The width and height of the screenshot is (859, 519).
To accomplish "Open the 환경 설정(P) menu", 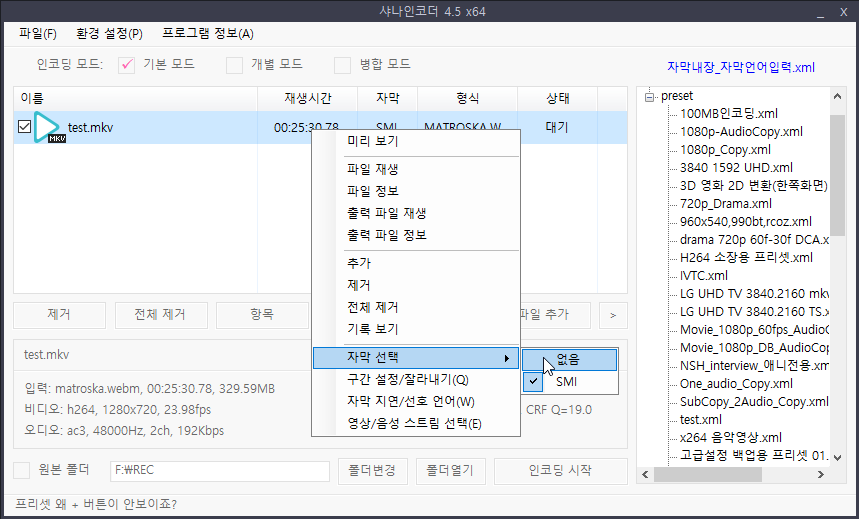I will [x=109, y=33].
